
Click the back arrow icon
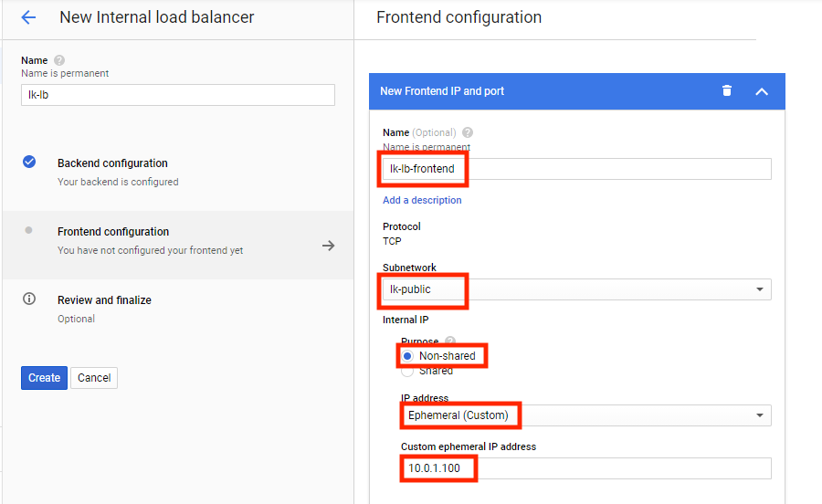[x=28, y=17]
